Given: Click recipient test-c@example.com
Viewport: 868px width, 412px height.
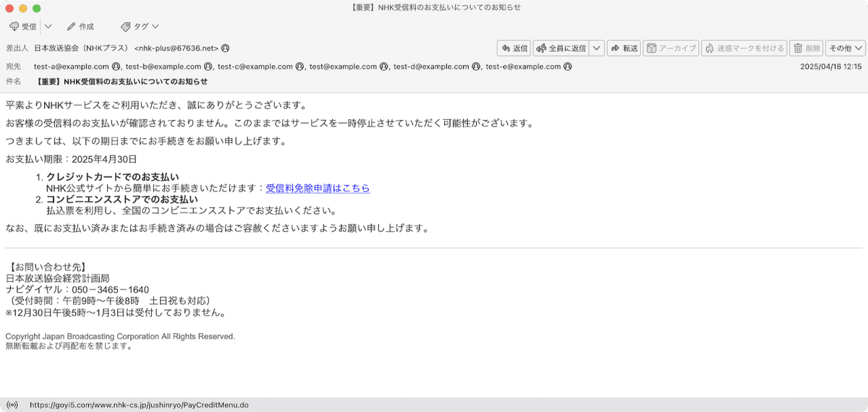Looking at the screenshot, I should (255, 66).
